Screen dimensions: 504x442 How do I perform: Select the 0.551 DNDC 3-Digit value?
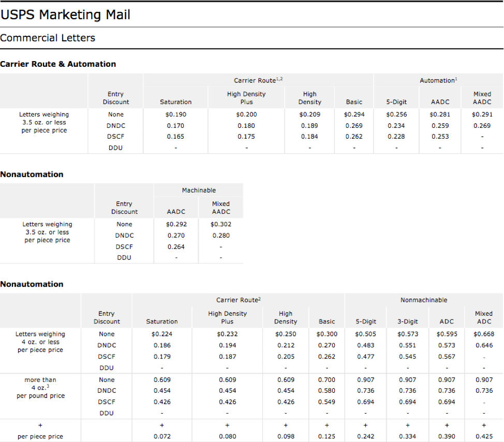tap(408, 346)
